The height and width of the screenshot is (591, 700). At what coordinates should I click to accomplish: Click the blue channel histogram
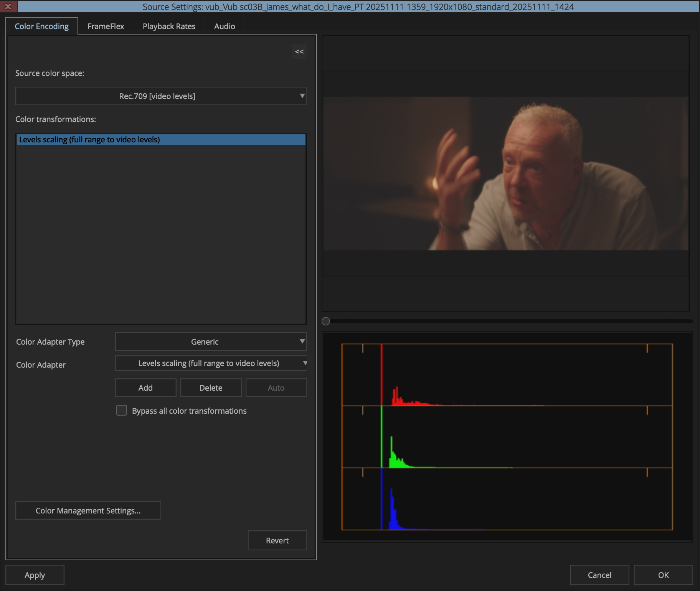[x=507, y=499]
